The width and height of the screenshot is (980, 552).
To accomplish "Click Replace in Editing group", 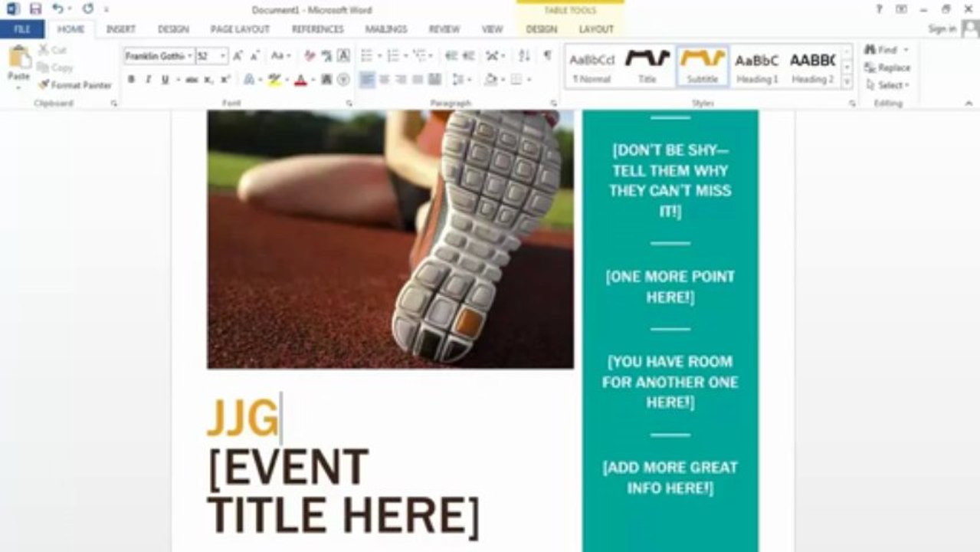I will [887, 67].
